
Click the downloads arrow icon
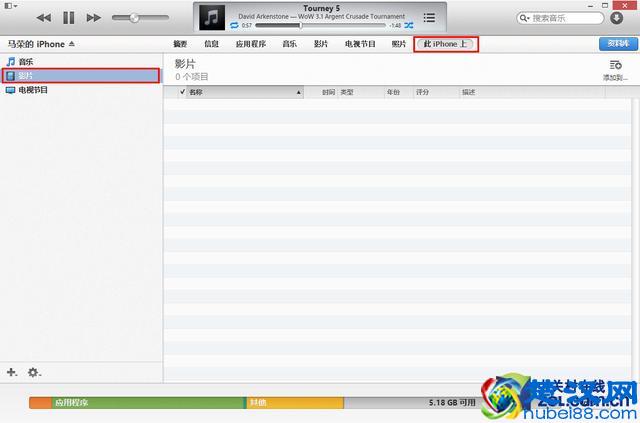pos(616,18)
